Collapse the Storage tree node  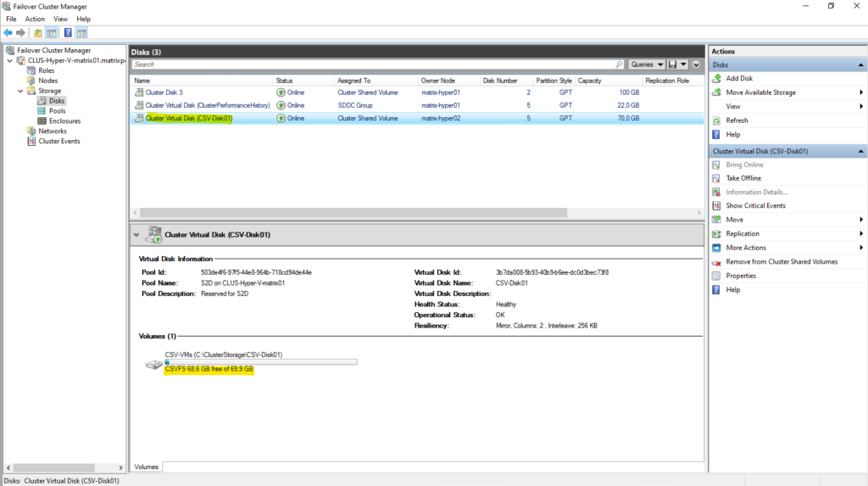(x=20, y=91)
